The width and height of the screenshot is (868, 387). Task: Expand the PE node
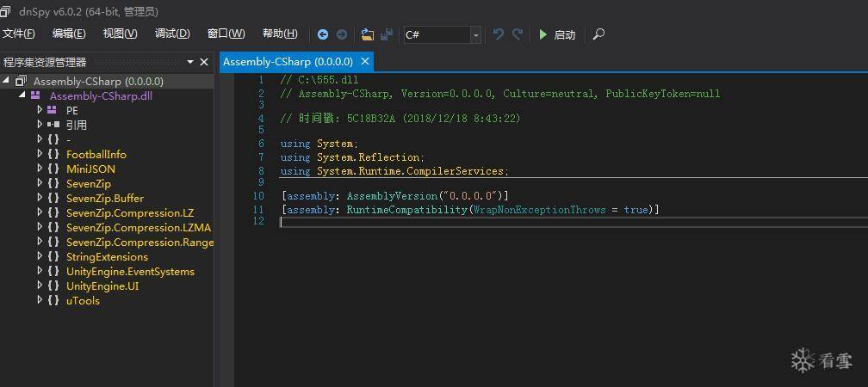pos(40,110)
